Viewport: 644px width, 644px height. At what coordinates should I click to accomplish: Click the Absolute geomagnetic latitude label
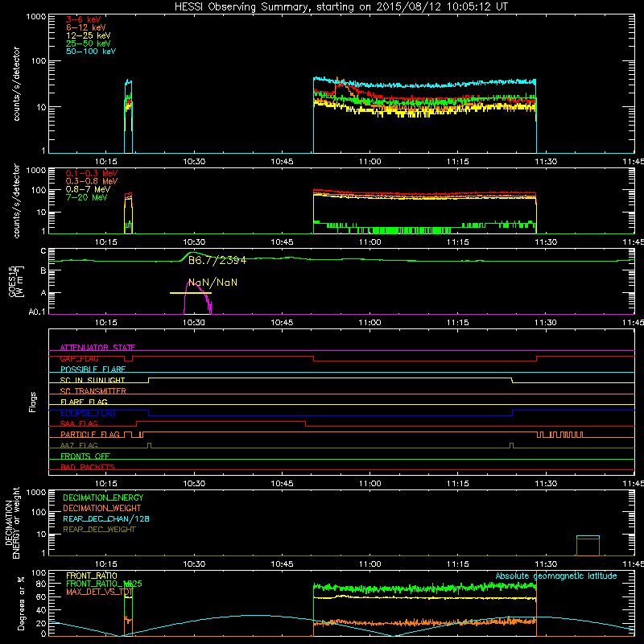click(556, 576)
